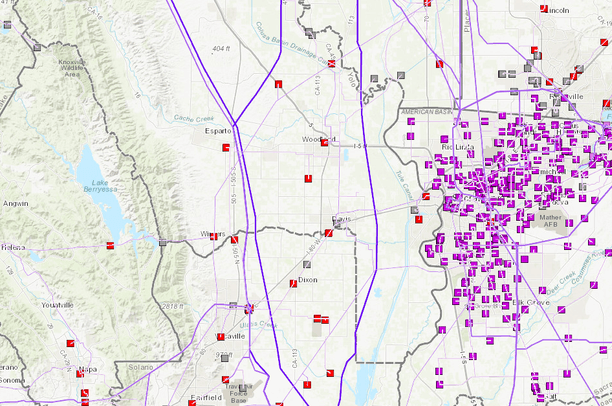Screen dimensions: 612x406
Task: Select the gray marker under the Davis label
Action: tap(337, 224)
